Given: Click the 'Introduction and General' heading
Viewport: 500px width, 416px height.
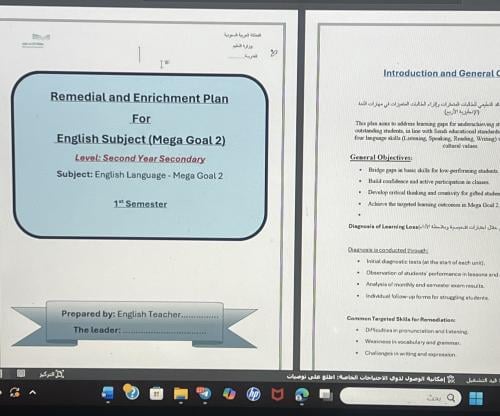Looking at the screenshot, I should coord(441,73).
